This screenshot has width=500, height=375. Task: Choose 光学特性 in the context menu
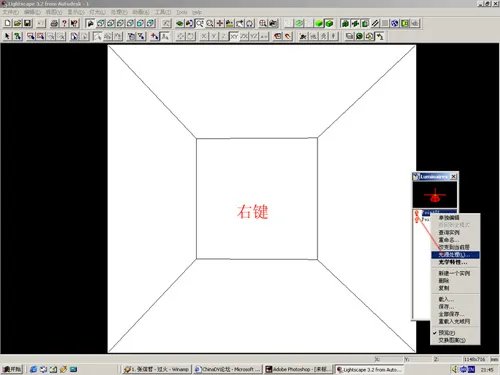(x=455, y=262)
